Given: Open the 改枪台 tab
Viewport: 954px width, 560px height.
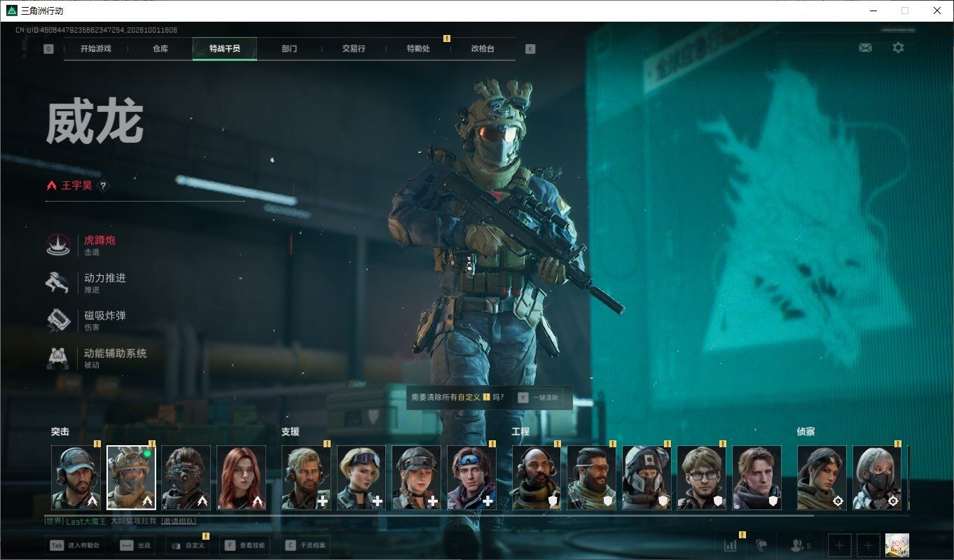Looking at the screenshot, I should (483, 49).
